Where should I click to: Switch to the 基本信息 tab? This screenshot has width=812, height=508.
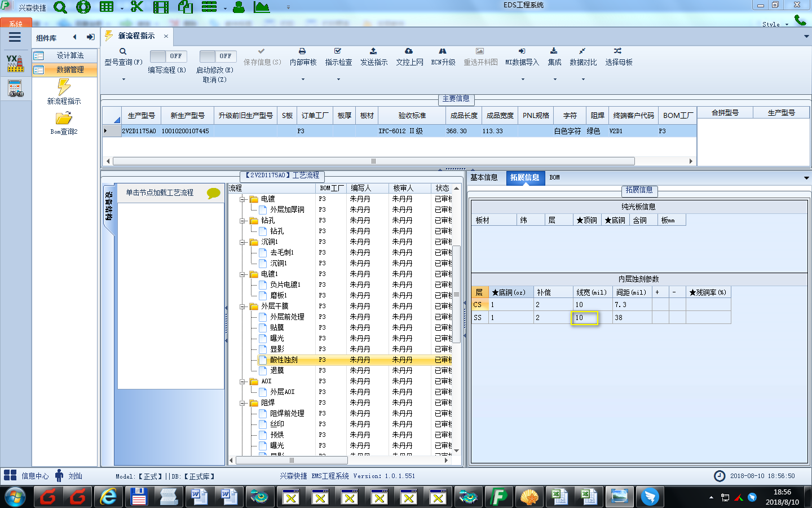click(484, 177)
